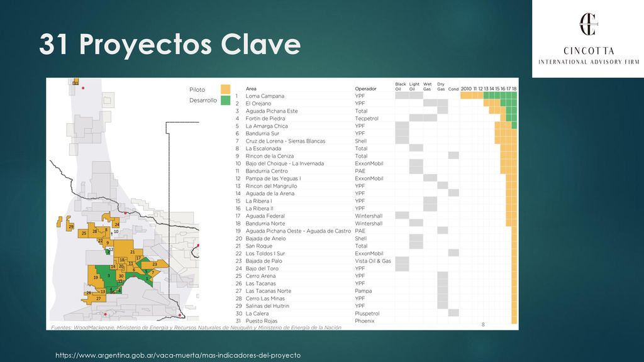Screen dimensions: 644x362
Task: Select the "Puesto Rojas" area name
Action: [261, 321]
